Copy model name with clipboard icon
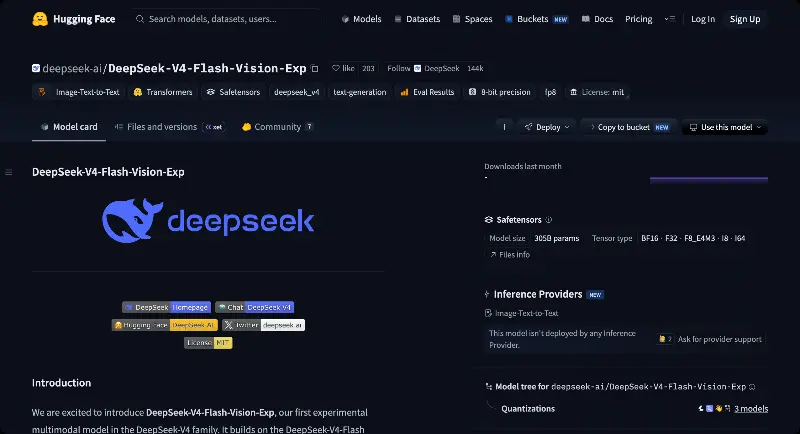The image size is (800, 434). [x=315, y=68]
